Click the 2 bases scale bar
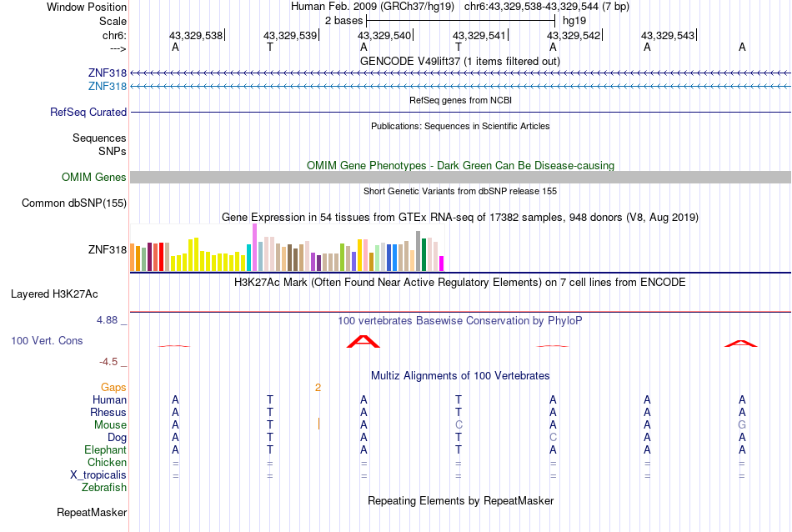 pos(461,21)
